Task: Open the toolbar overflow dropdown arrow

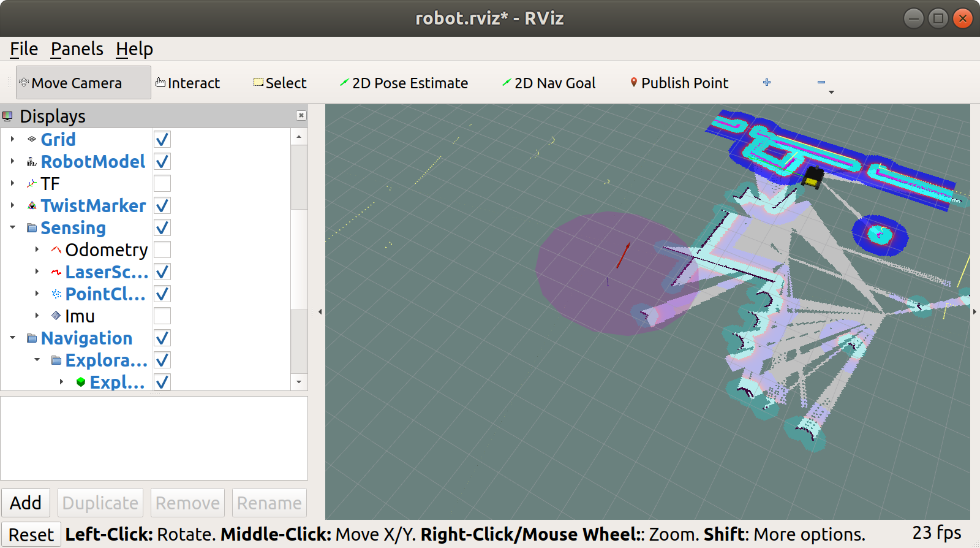Action: 831,92
